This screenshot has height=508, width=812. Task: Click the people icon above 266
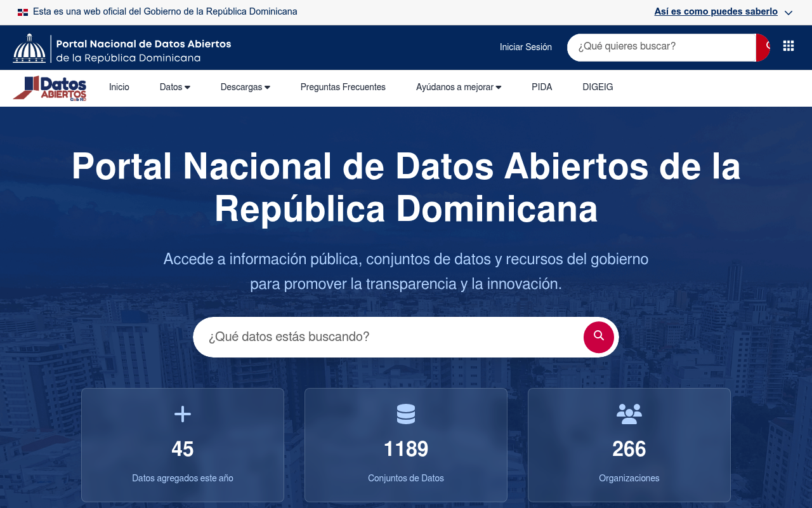click(629, 414)
